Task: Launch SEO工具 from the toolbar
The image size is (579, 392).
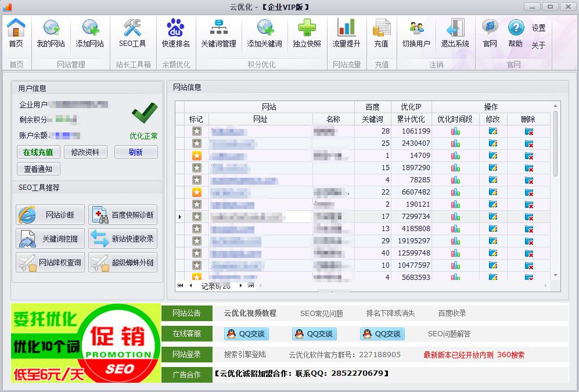Action: (132, 33)
